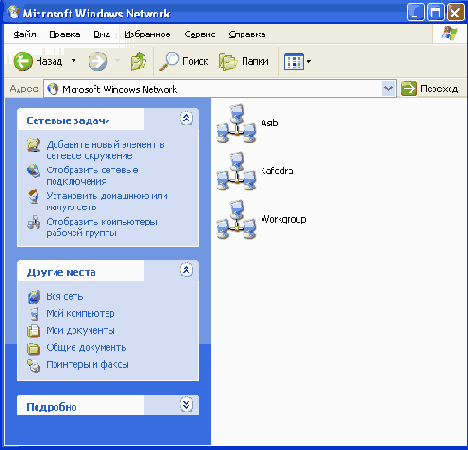Open the Файл menu
Screen dimensions: 468x450
pyautogui.click(x=25, y=34)
